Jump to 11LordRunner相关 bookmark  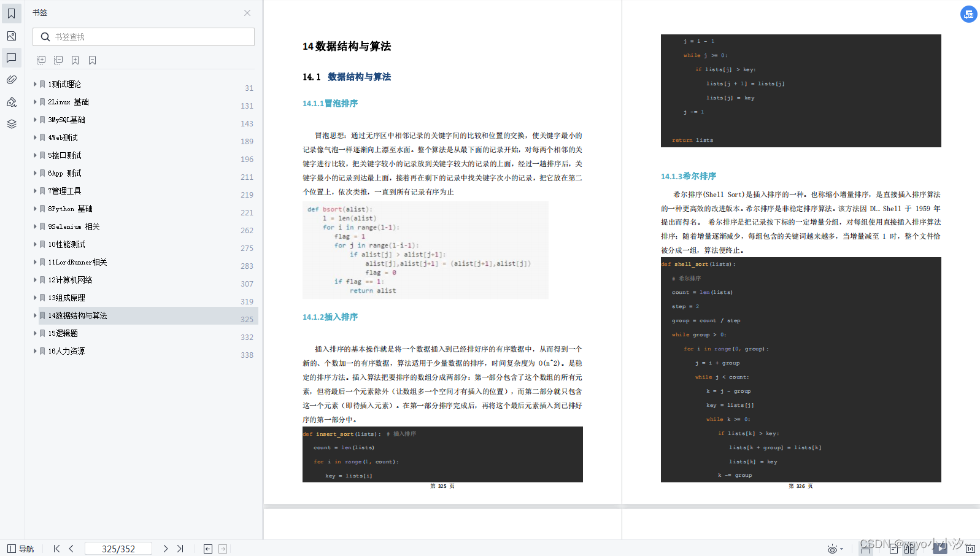pyautogui.click(x=77, y=262)
